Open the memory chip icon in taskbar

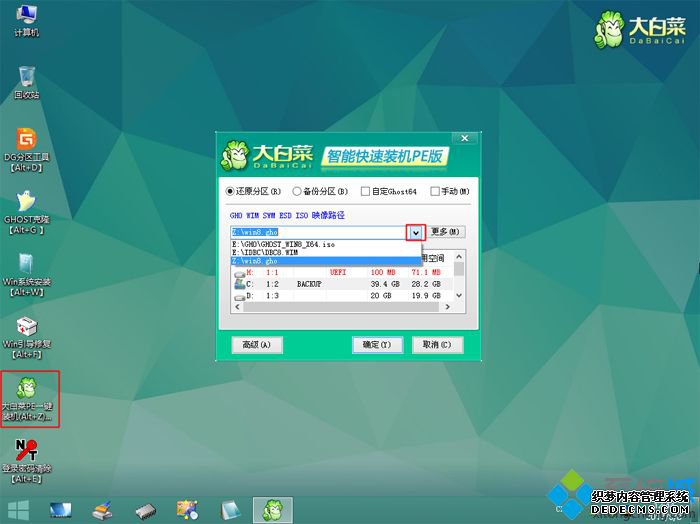click(145, 510)
